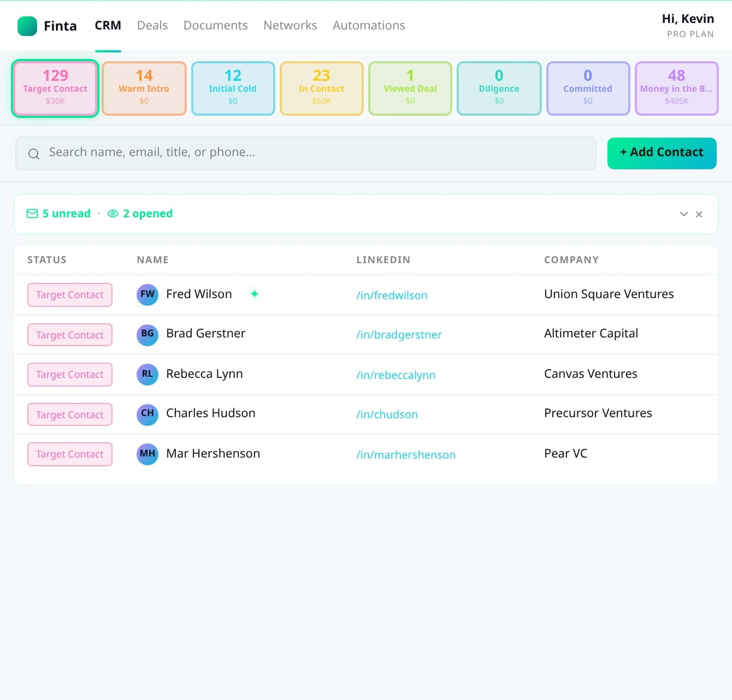The width and height of the screenshot is (732, 700).
Task: Click the search magnifier icon
Action: [x=34, y=154]
